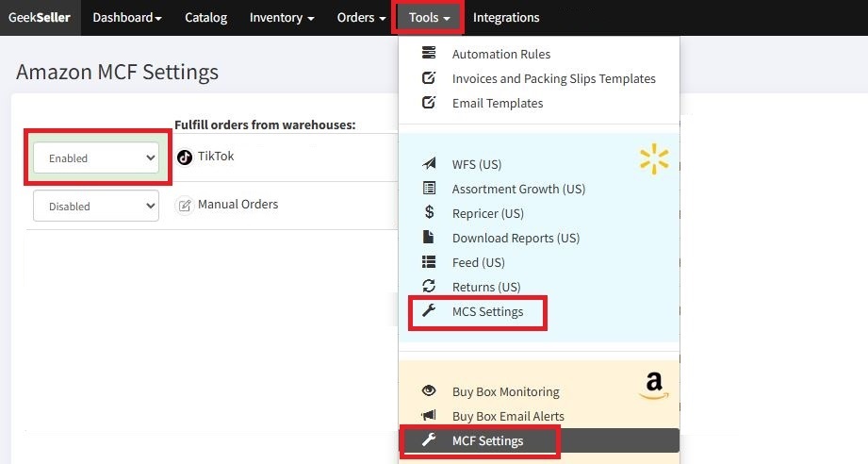
Task: Open the Orders dropdown menu
Action: click(x=361, y=18)
